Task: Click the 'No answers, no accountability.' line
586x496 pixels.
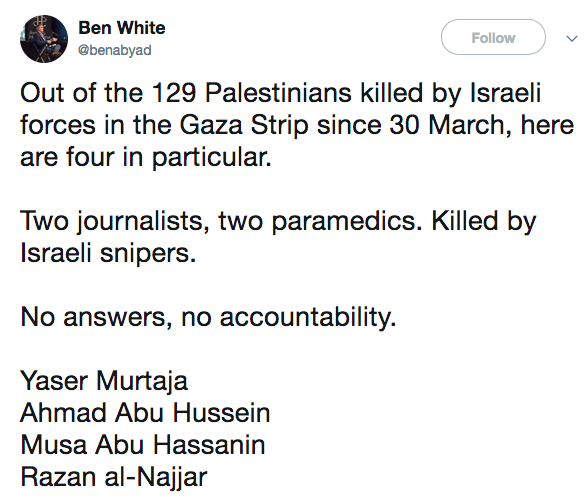Action: point(208,317)
